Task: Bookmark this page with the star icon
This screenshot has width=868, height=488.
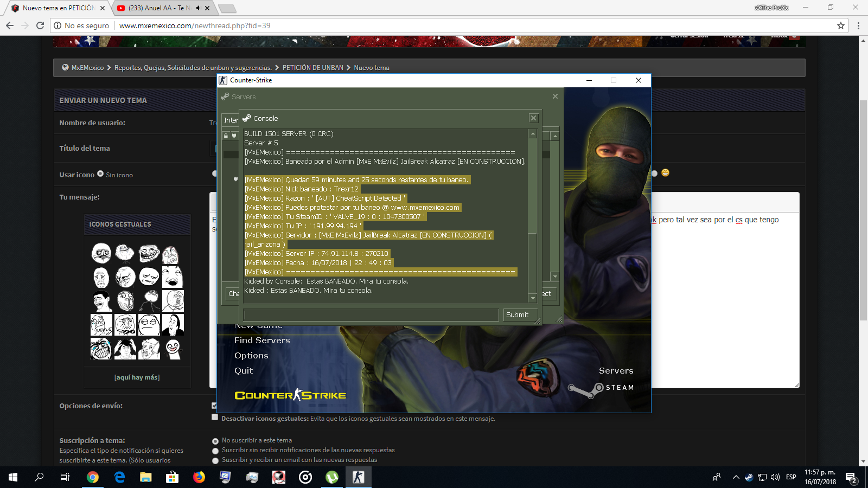Action: (841, 25)
